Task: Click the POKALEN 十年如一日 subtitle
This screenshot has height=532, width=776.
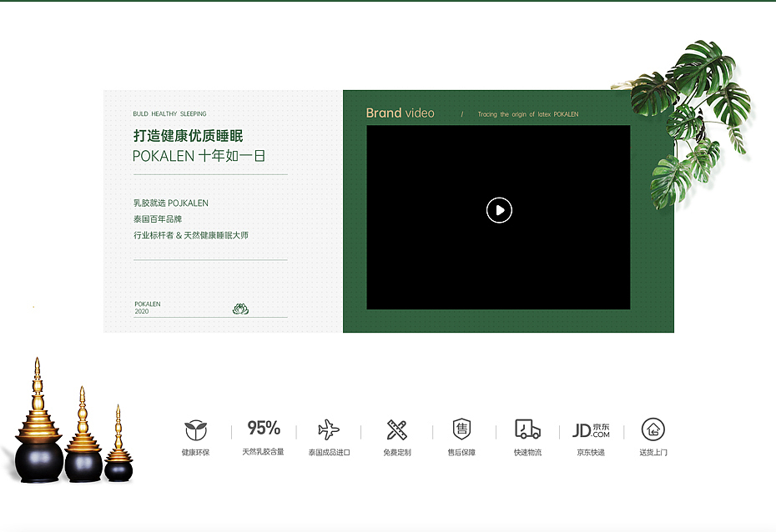Action: pyautogui.click(x=199, y=156)
